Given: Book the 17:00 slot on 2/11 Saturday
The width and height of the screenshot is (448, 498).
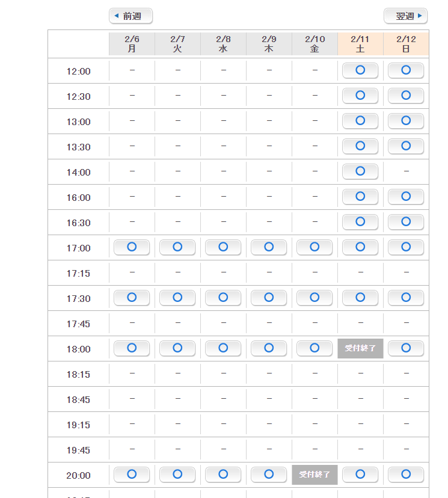Looking at the screenshot, I should [x=360, y=247].
